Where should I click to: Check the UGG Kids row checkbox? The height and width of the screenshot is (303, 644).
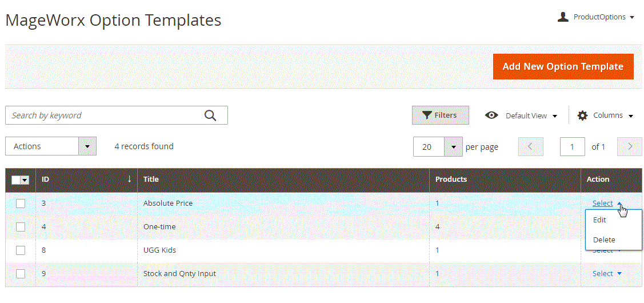click(21, 250)
